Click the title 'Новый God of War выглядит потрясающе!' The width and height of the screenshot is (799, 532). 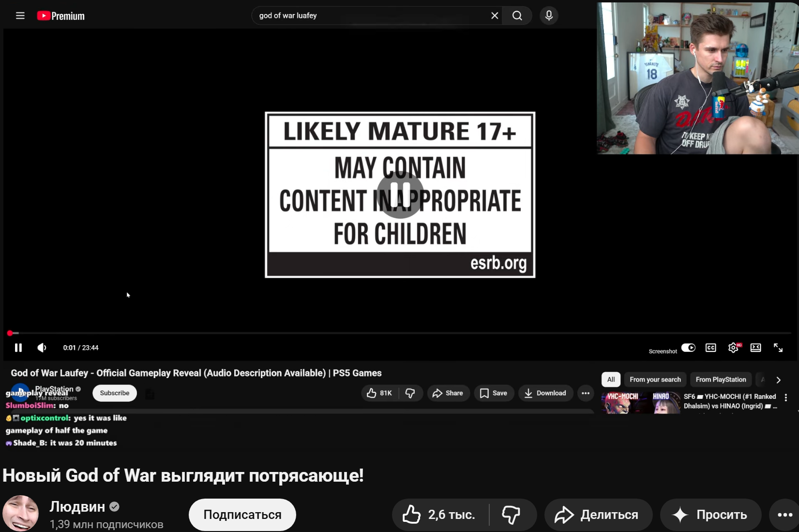coord(183,475)
